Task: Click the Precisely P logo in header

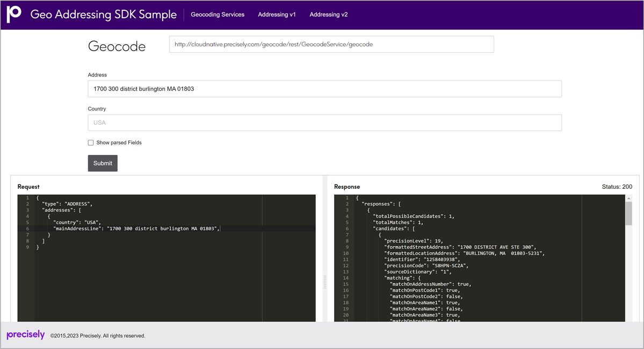Action: (14, 15)
